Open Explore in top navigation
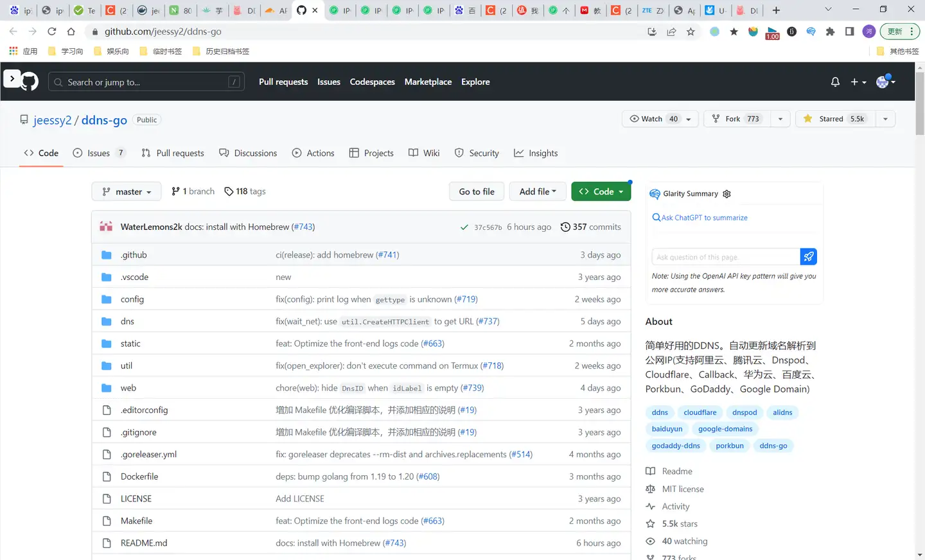 (475, 82)
